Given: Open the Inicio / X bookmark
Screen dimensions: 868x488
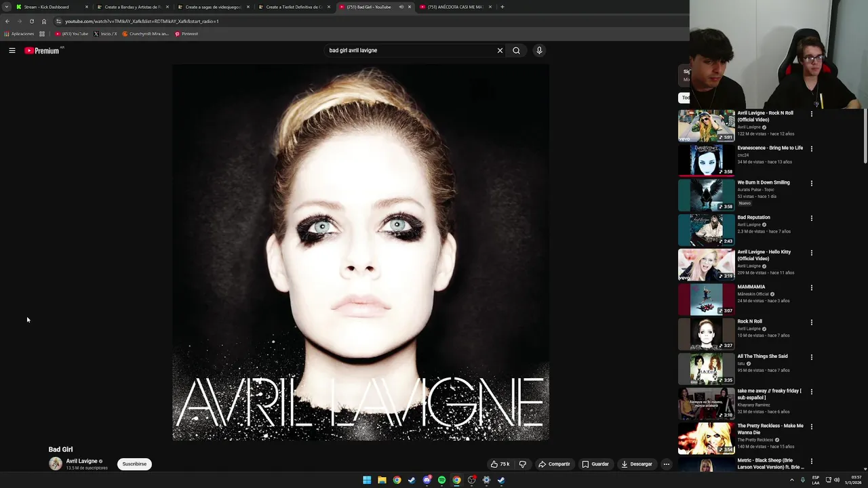Looking at the screenshot, I should [x=105, y=34].
